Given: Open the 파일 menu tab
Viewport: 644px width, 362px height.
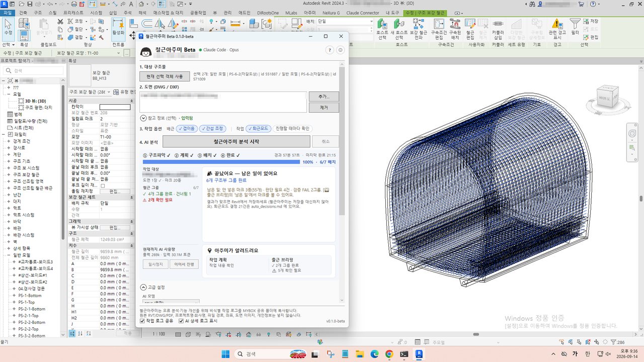Looking at the screenshot, I should 8,13.
